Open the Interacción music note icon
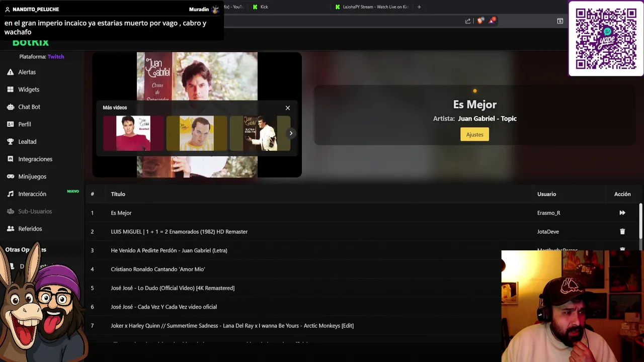 point(10,194)
